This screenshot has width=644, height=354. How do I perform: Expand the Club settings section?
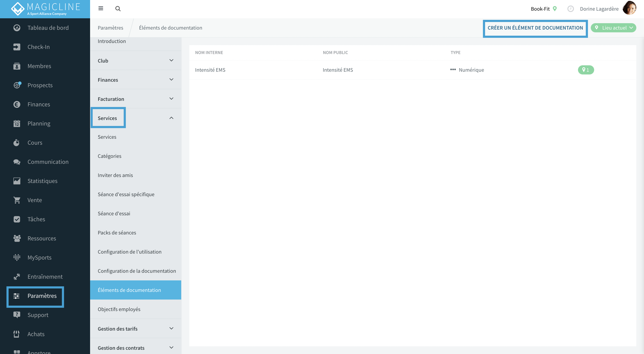click(x=135, y=60)
